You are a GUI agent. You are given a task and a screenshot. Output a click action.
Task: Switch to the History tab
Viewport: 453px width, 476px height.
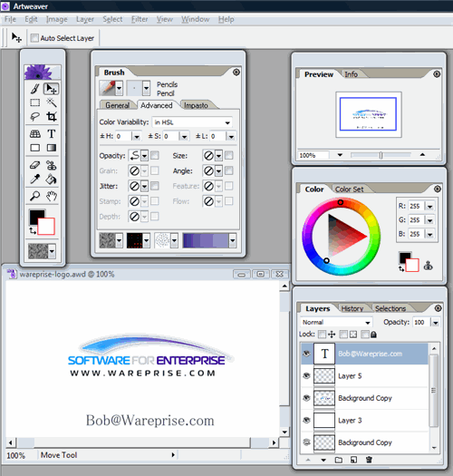point(352,308)
